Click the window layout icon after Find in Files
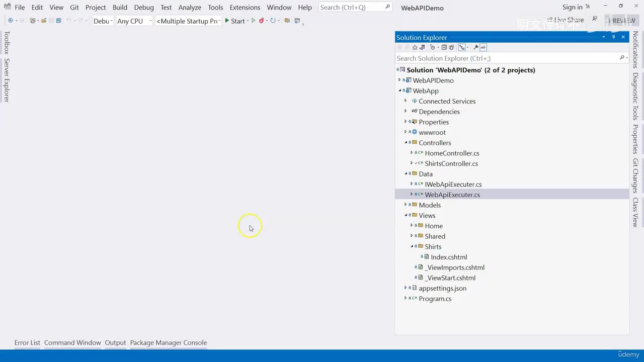Viewport: 644px width, 362px height. point(297,21)
